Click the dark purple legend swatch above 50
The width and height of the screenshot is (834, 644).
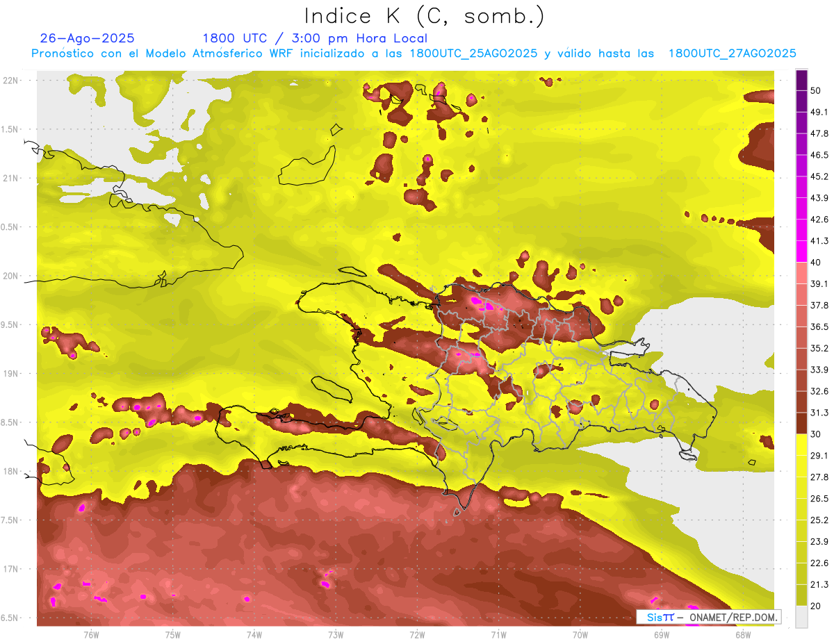click(x=801, y=80)
